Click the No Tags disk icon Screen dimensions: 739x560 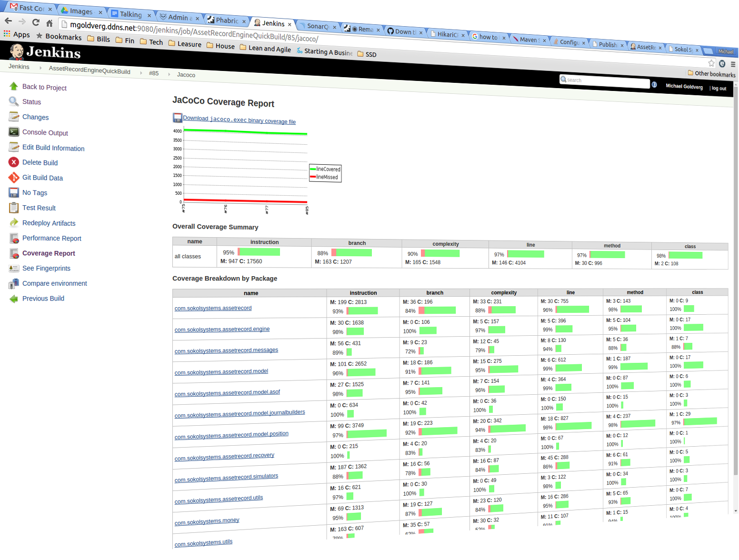pyautogui.click(x=14, y=192)
